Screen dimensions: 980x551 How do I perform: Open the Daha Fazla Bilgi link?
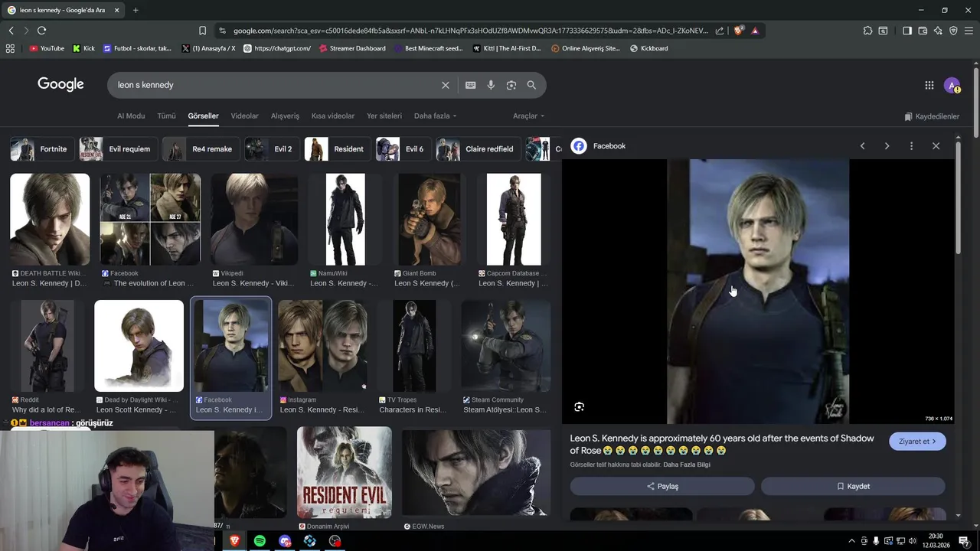coord(687,465)
